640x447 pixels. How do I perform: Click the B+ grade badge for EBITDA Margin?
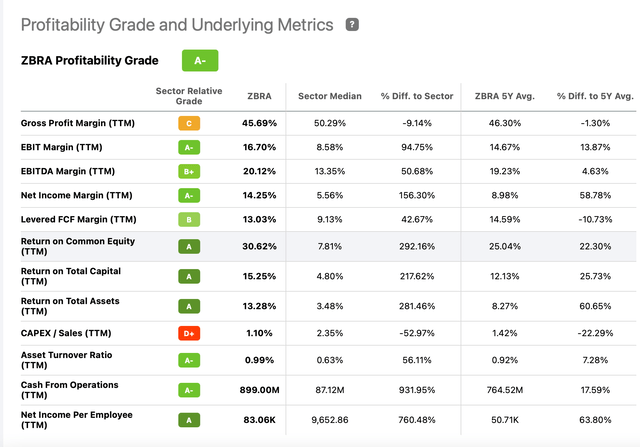188,170
